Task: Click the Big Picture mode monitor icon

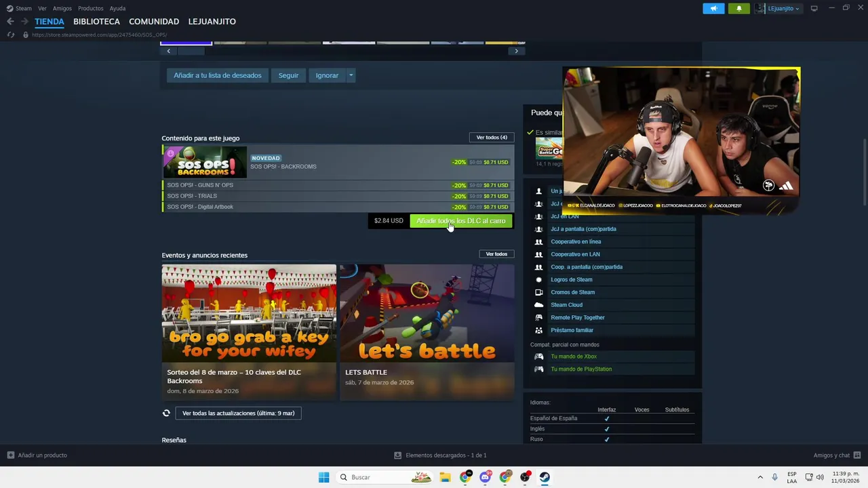Action: 814,8
